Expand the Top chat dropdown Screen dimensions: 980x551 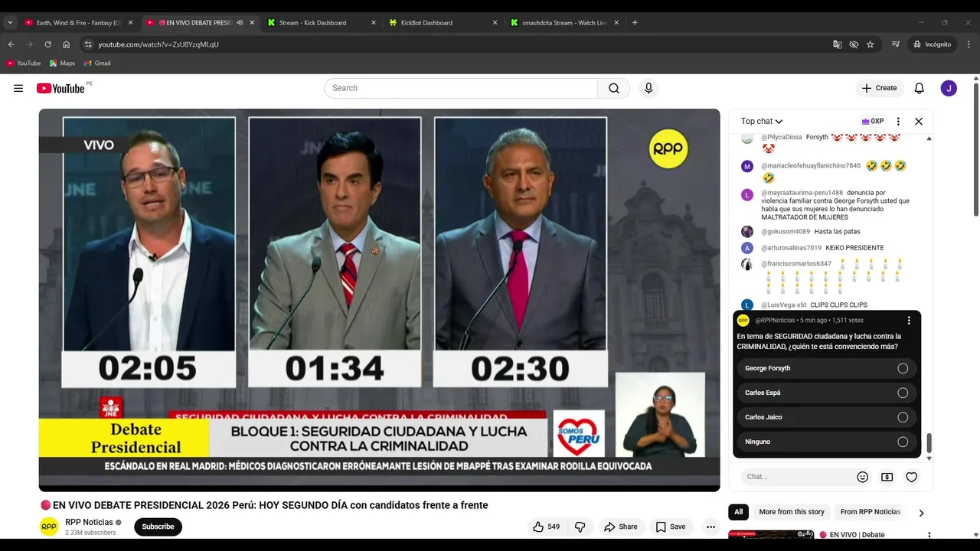(x=762, y=121)
